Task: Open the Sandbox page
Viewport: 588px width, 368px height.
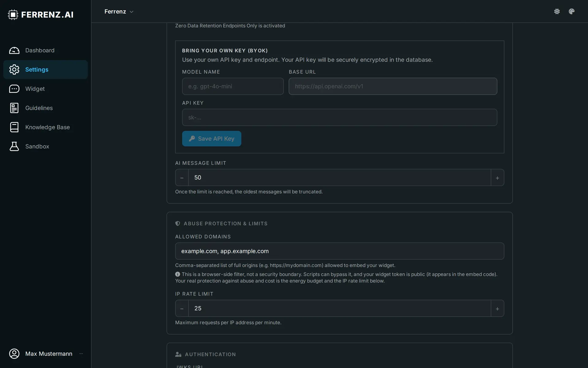Action: 46,146
